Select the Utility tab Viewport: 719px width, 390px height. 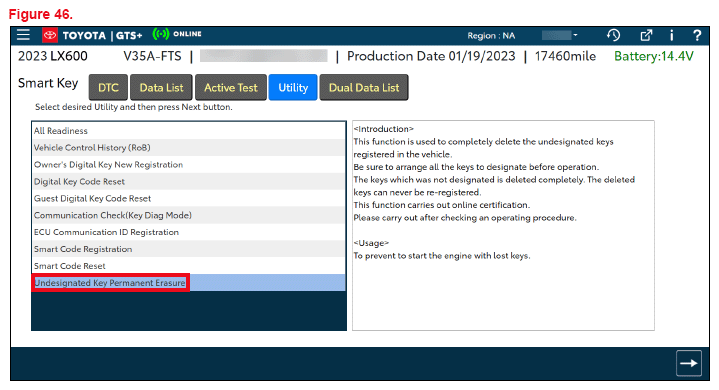(293, 87)
